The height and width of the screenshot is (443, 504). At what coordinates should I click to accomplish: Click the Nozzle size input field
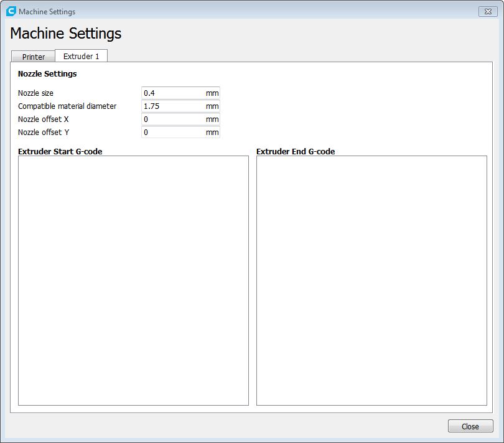pos(173,93)
